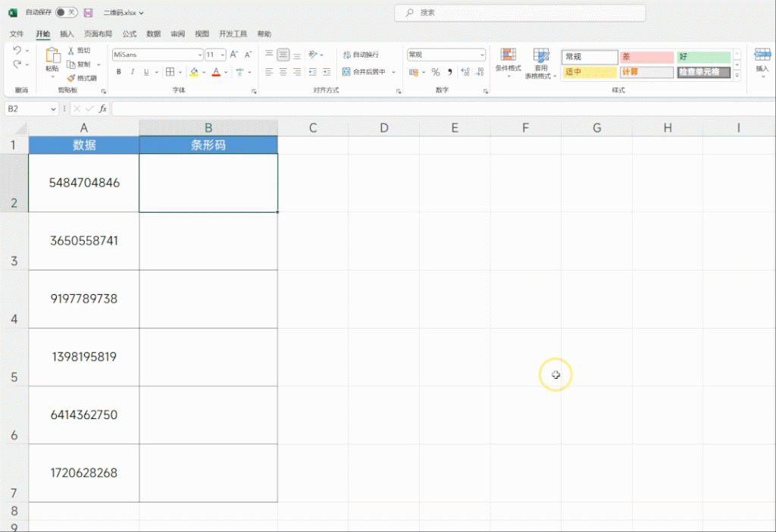The width and height of the screenshot is (776, 532).
Task: Click the Paste (粘贴) clipboard icon
Action: click(52, 56)
